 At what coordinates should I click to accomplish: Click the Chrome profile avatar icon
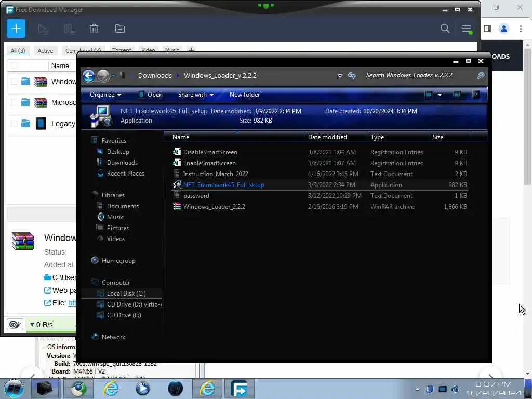504,29
